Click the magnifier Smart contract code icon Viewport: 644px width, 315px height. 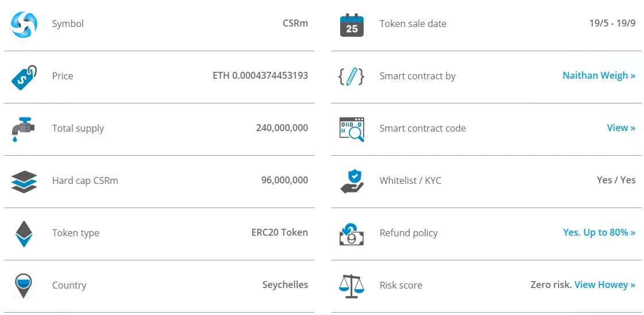point(352,129)
